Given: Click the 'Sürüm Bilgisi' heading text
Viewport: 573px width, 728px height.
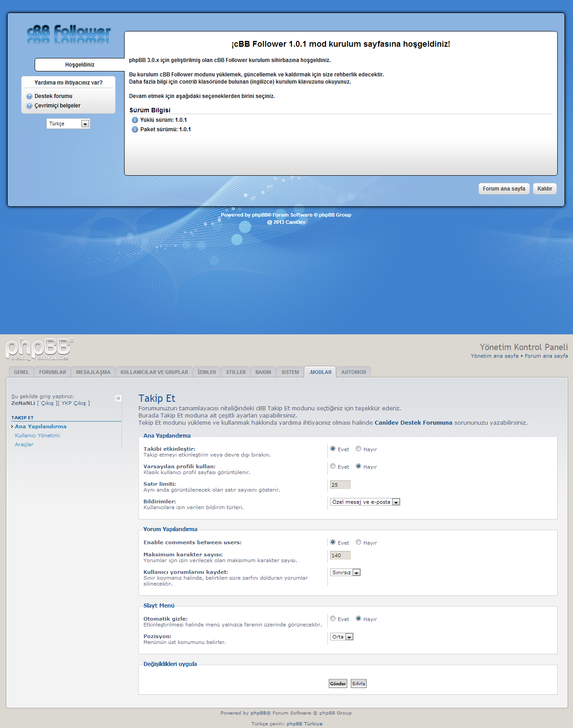Looking at the screenshot, I should (150, 110).
